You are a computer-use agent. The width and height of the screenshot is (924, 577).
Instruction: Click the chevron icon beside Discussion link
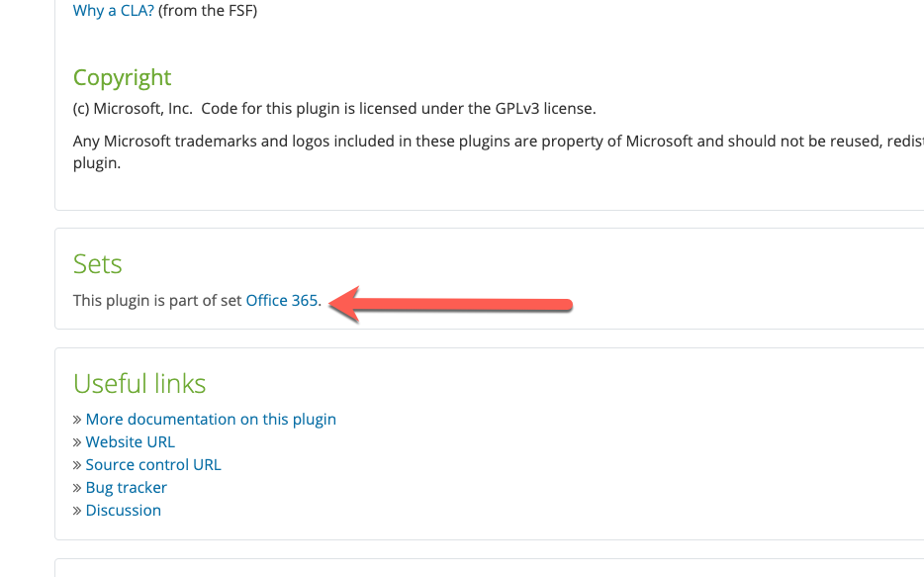click(77, 510)
